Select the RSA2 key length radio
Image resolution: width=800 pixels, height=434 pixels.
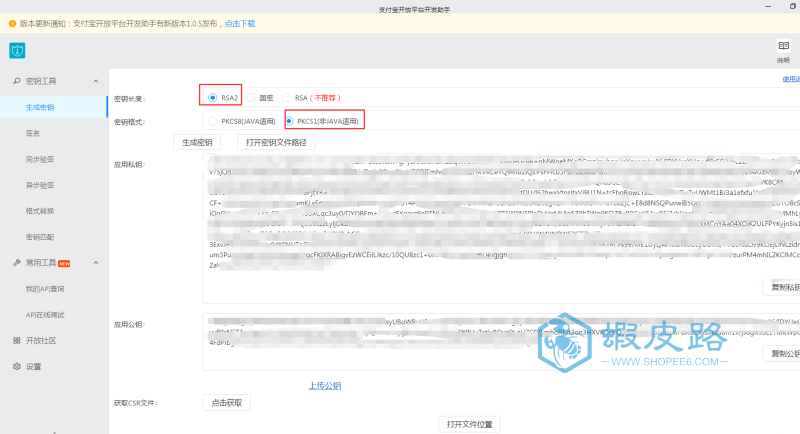tap(212, 97)
